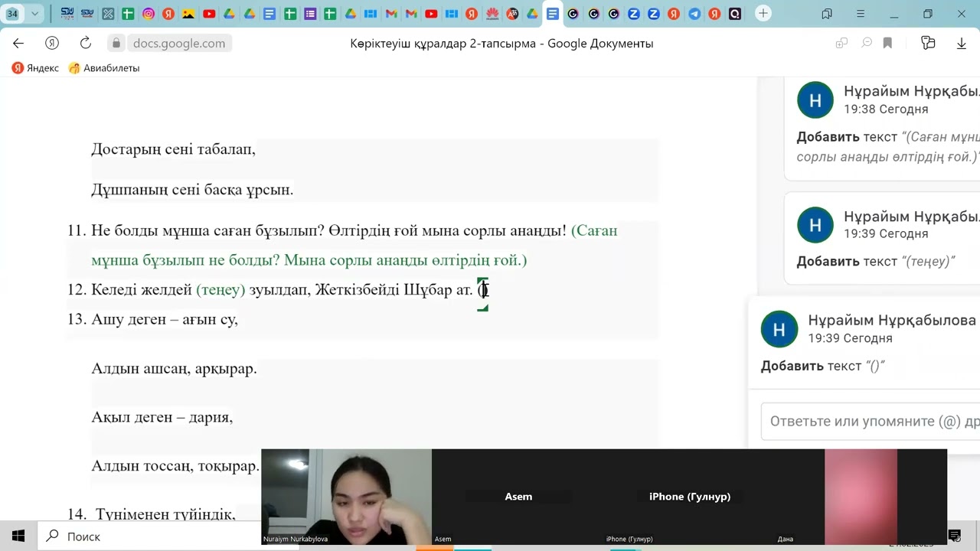Click the sentence "Не болды мұнша саған бұзылып?"
Screen dimensions: 980x551
point(207,230)
